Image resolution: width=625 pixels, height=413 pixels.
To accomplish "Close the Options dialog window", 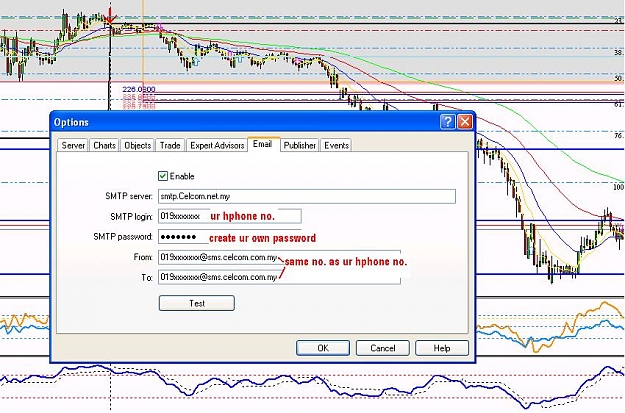I will tap(465, 122).
